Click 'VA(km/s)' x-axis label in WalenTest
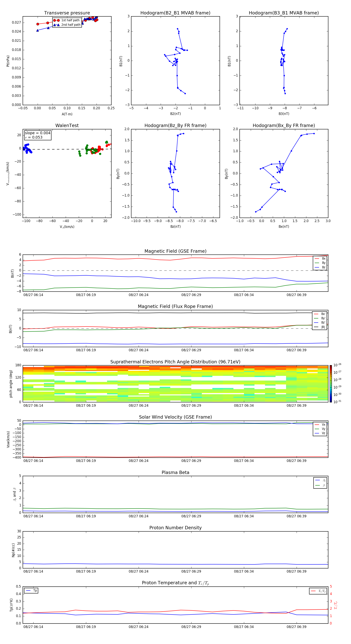Image resolution: width=351 pixels, height=644 pixels. coord(67,227)
